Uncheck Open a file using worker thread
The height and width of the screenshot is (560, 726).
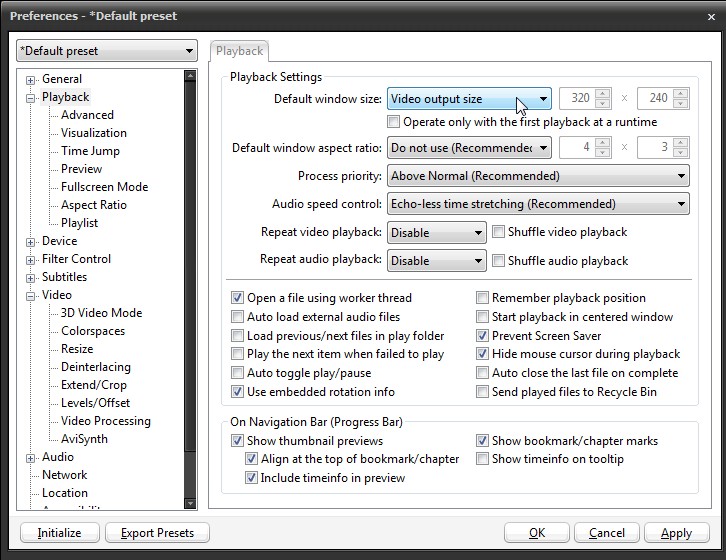click(238, 298)
